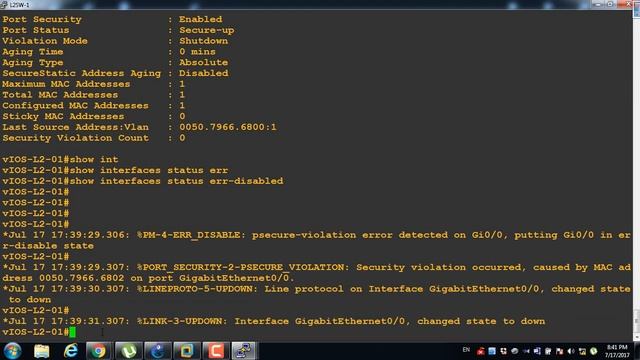Click the 'Secure-up' port status value
This screenshot has height=360, width=640.
[x=207, y=30]
